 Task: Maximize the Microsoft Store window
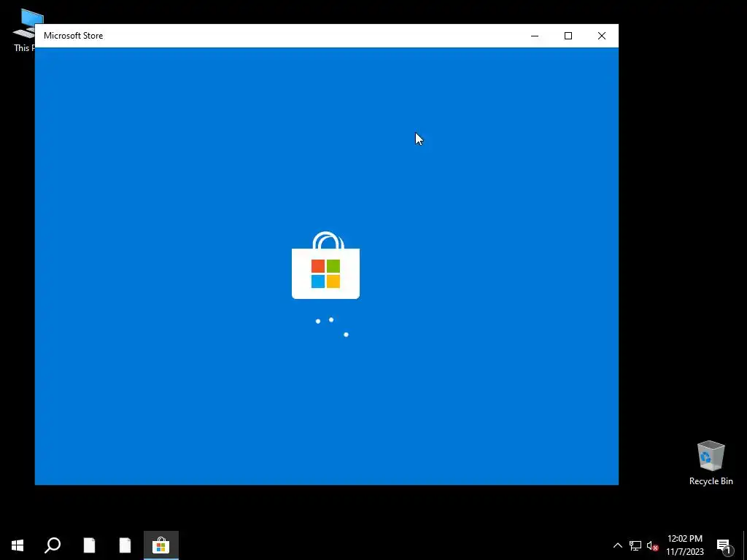(568, 36)
